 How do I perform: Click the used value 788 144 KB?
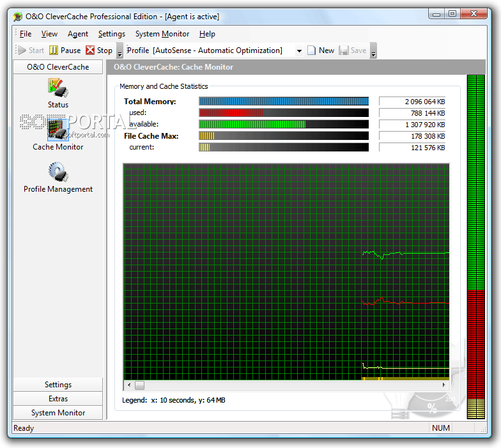pyautogui.click(x=412, y=113)
